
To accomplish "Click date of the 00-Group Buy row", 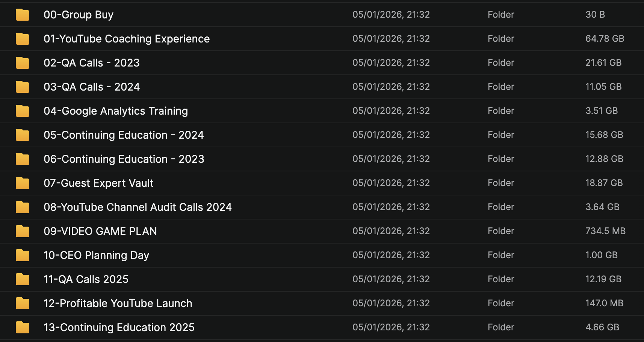I will click(391, 15).
